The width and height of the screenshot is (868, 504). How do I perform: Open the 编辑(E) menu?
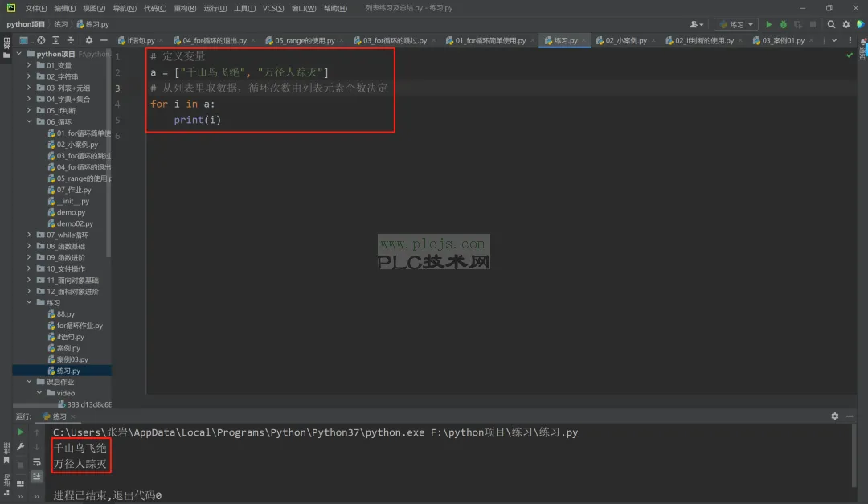point(65,8)
